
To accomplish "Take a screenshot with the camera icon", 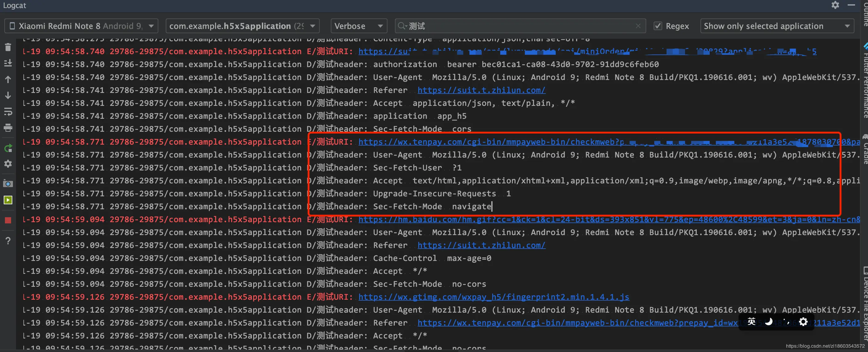I will pyautogui.click(x=8, y=184).
